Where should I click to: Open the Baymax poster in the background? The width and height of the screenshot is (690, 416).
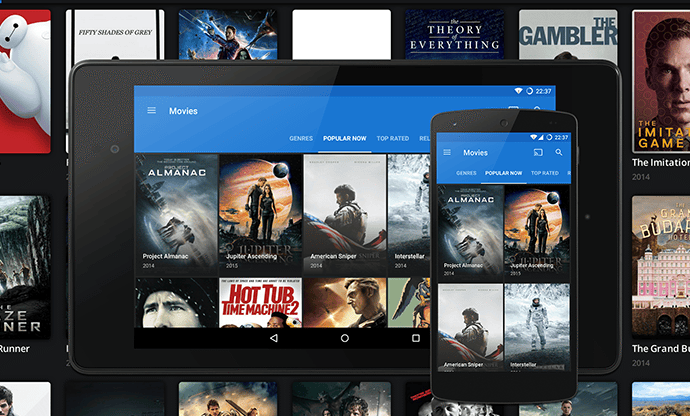tap(25, 81)
